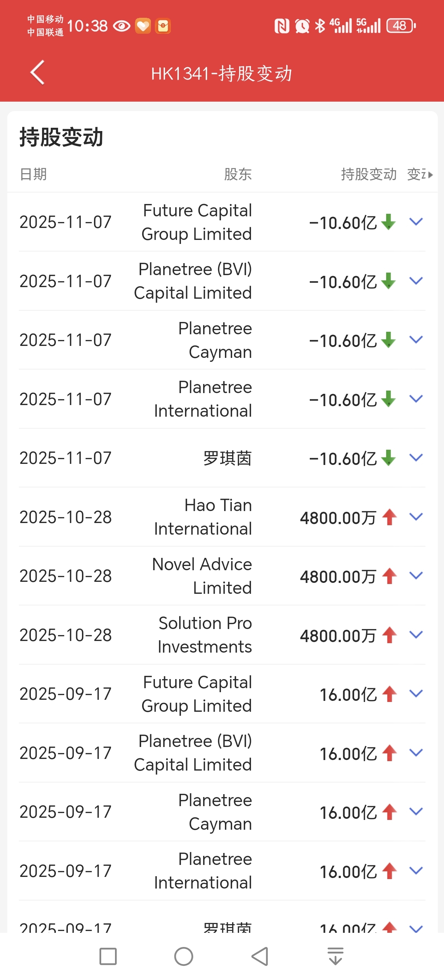Viewport: 444px width, 980px height.
Task: Tap the back arrow in header
Action: pos(37,72)
